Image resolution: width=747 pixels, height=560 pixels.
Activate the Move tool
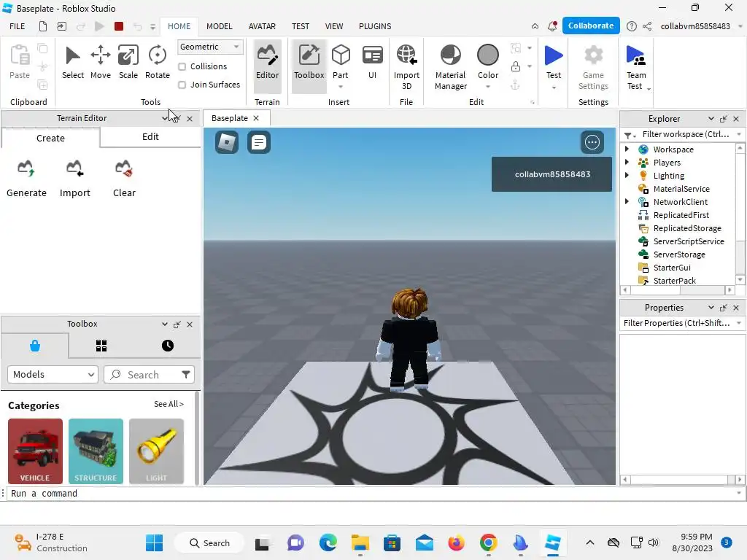coord(101,63)
